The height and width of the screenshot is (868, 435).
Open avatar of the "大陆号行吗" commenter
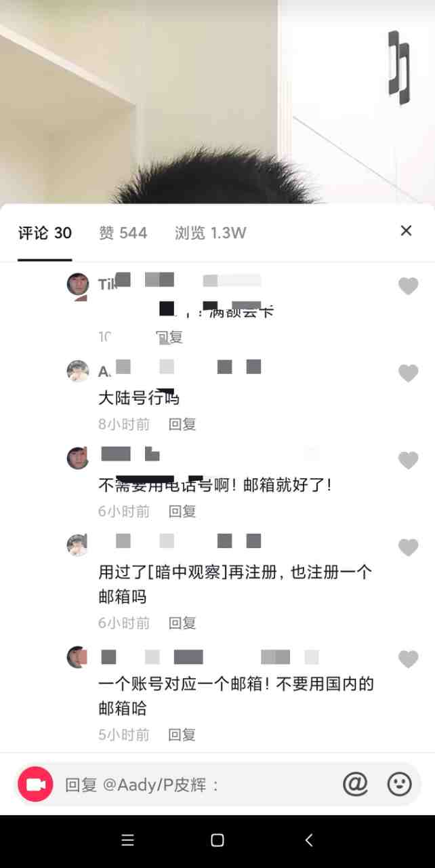tap(78, 371)
